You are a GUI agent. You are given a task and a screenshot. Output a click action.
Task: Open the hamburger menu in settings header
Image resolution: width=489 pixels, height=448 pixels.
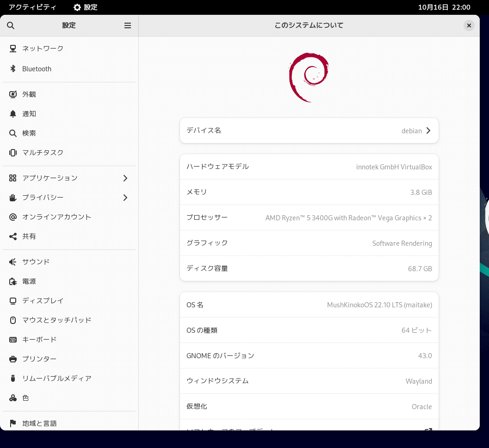click(x=128, y=25)
